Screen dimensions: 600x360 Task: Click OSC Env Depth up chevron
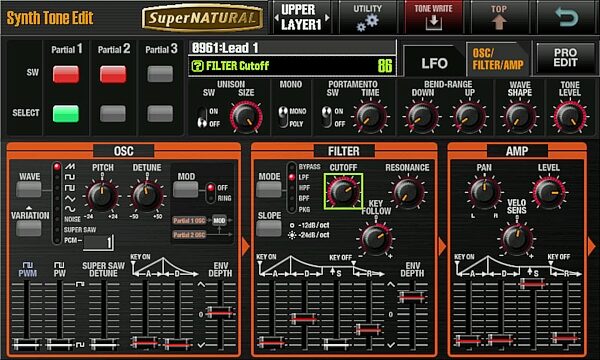click(x=201, y=285)
